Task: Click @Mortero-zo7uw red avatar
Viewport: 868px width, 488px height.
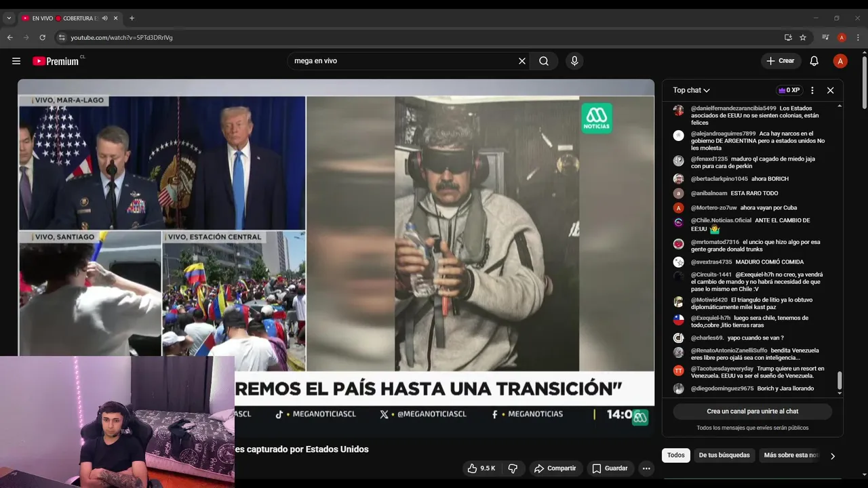Action: point(678,208)
